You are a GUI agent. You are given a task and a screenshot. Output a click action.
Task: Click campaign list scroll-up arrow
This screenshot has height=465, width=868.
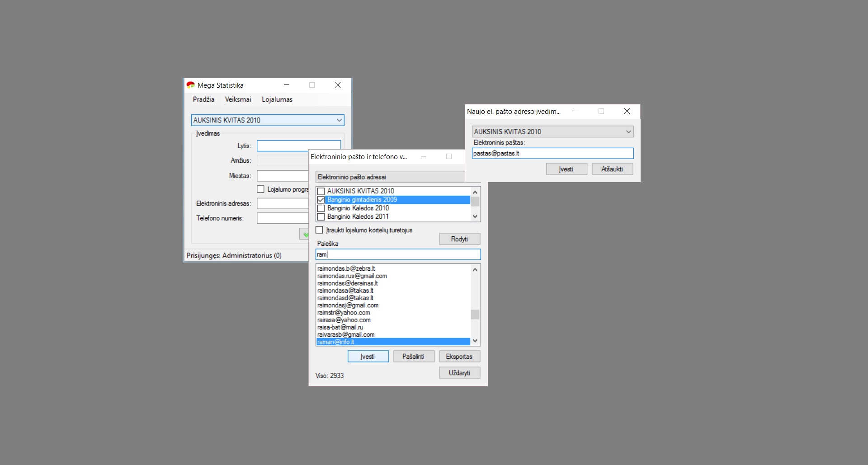point(475,192)
